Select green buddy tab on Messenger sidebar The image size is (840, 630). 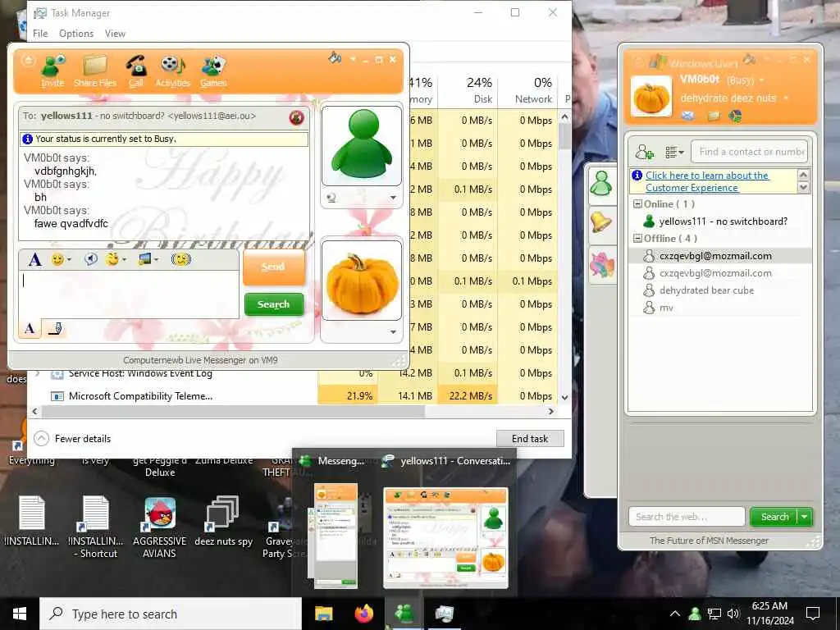(x=601, y=184)
